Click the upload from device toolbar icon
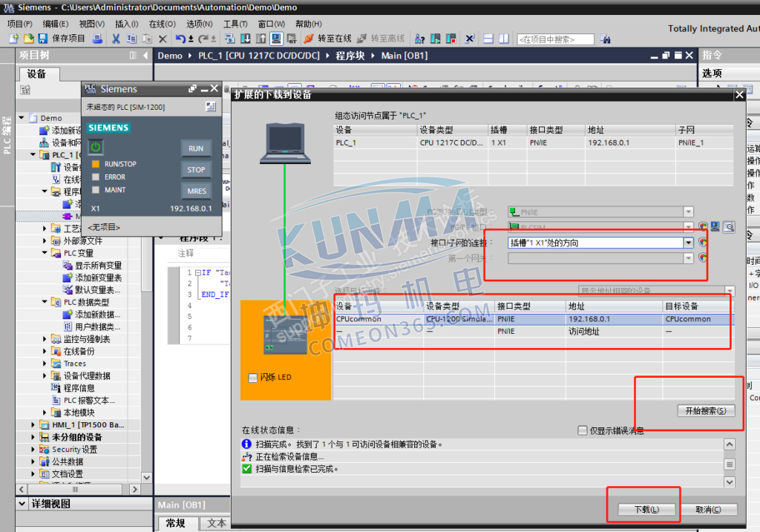 (x=261, y=39)
